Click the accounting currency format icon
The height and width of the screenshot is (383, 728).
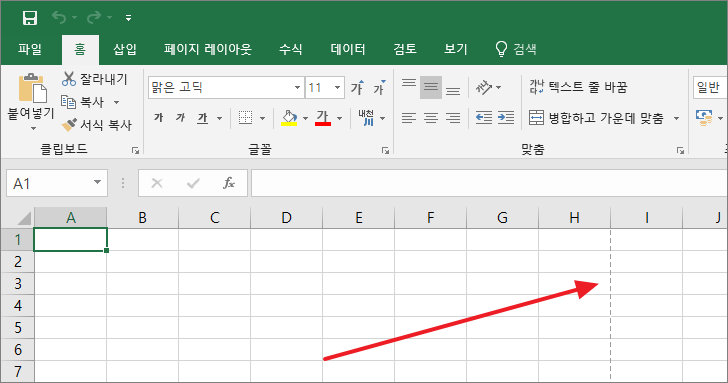pos(704,118)
